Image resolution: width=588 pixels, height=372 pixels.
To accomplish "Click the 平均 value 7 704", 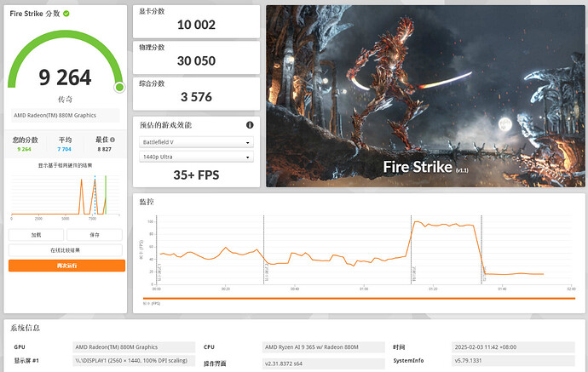I will click(65, 149).
